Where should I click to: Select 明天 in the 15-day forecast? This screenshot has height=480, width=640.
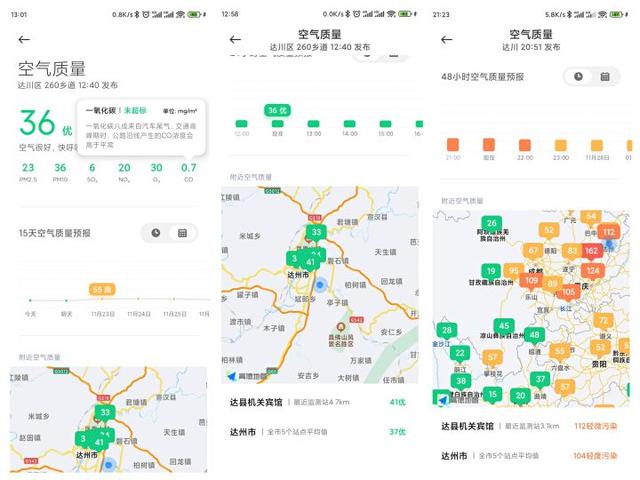(x=67, y=314)
